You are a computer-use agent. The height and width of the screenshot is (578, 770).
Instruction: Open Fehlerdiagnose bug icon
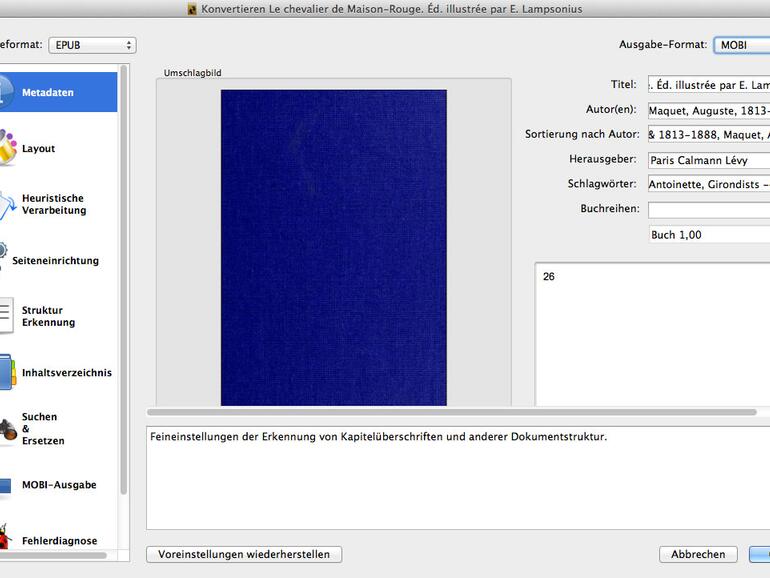6,538
